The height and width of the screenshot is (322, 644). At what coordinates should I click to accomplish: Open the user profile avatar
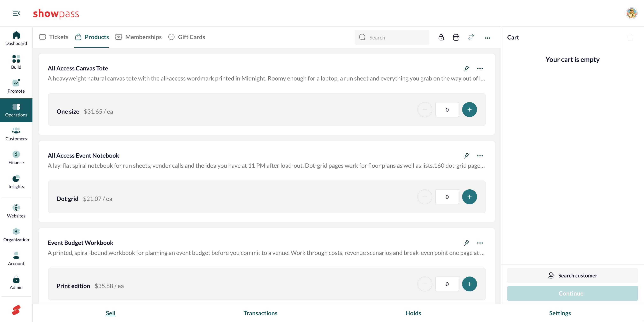[631, 13]
